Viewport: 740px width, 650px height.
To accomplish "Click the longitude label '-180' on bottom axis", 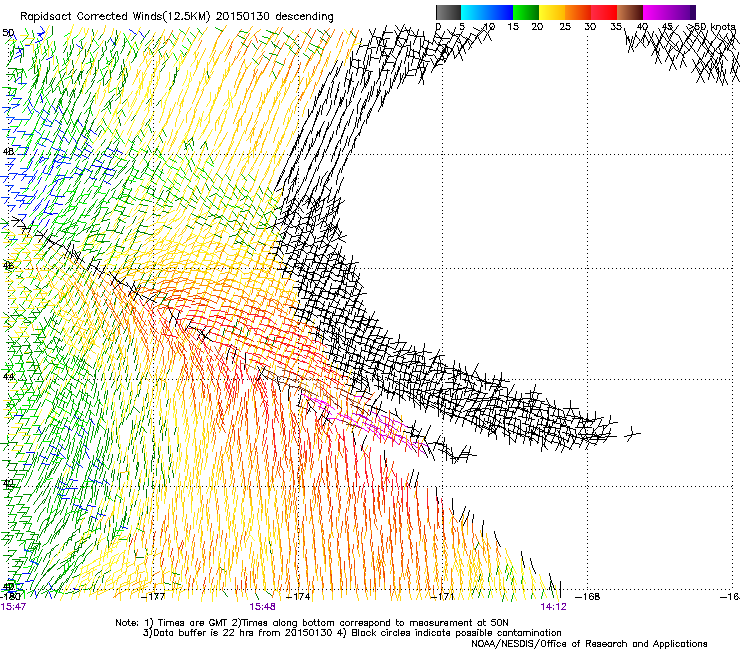I will 11,597.
